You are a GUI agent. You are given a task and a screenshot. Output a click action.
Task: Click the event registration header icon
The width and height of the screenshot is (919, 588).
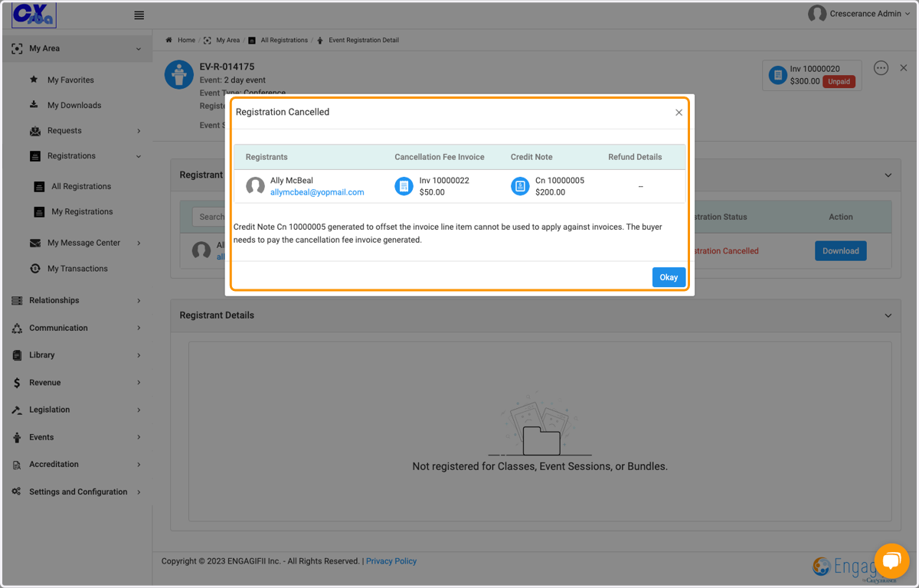click(178, 75)
